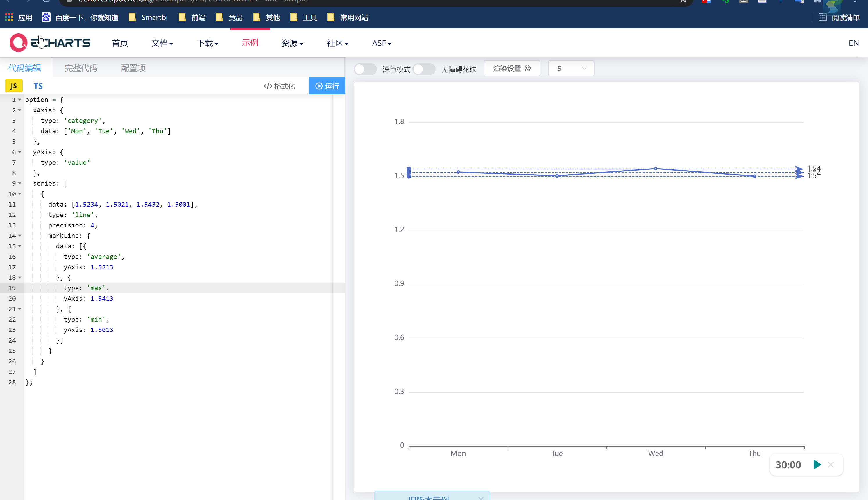Viewport: 868px width, 500px height.
Task: Click the gear icon inside 渲染设置 button
Action: (528, 68)
